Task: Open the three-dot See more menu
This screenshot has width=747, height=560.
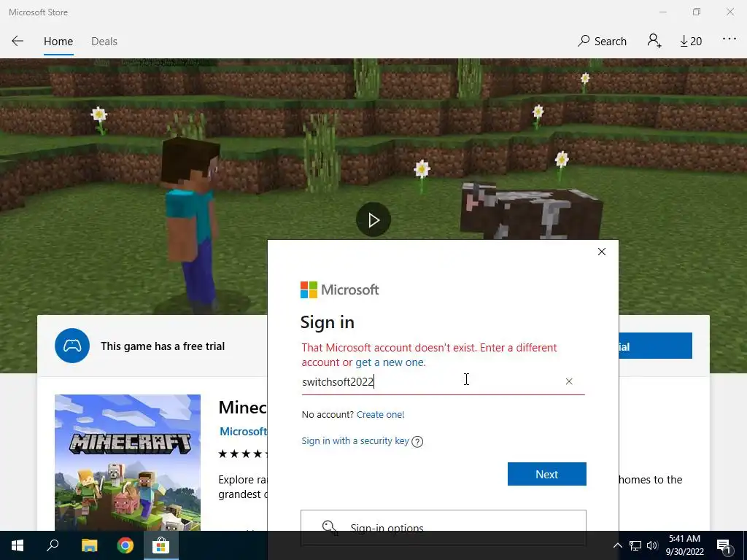Action: [729, 39]
